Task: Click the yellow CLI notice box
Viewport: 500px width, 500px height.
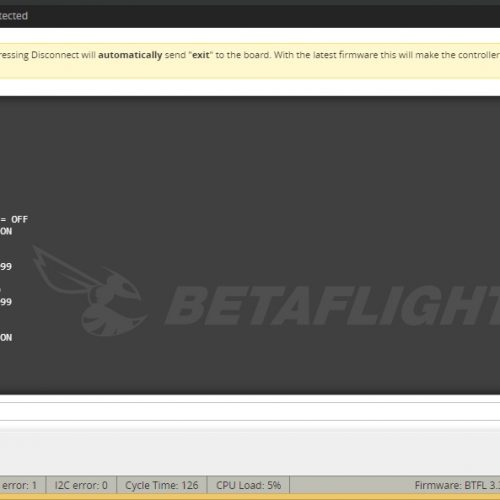Action: click(x=250, y=61)
